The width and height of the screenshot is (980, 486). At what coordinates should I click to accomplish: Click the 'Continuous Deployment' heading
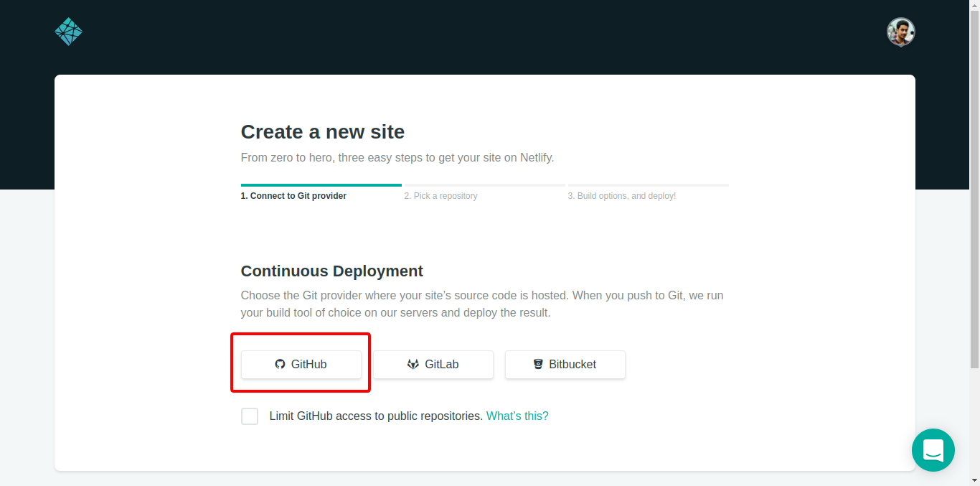click(x=331, y=271)
